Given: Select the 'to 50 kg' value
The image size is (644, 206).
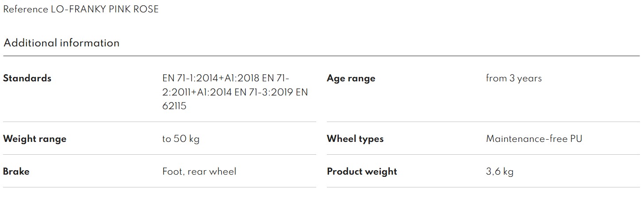Looking at the screenshot, I should click(x=181, y=139).
